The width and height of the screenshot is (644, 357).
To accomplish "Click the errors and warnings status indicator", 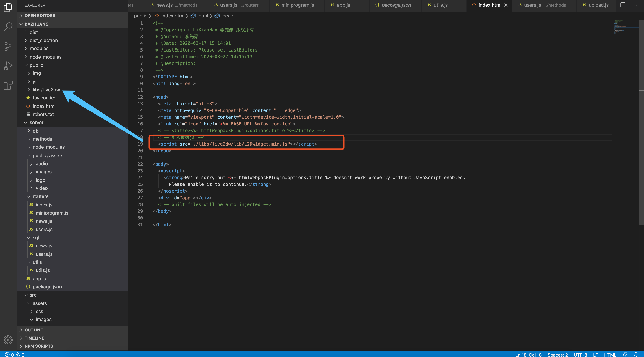I will click(15, 355).
